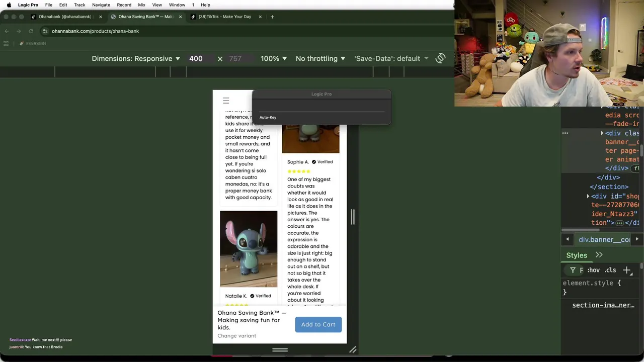The image size is (644, 362).
Task: Open Natalie K. Stitch review photo
Action: [249, 249]
